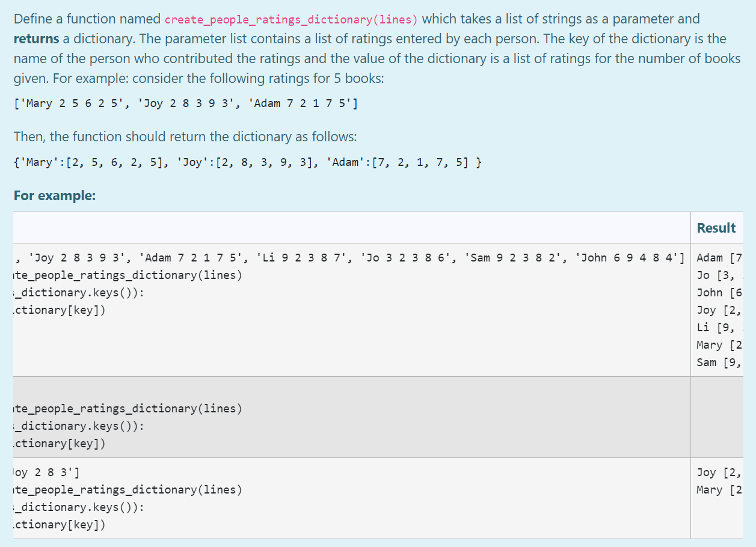Click the "oy 2 8 3']" code line in last example
Viewport: 756px width, 547px height.
click(x=46, y=472)
